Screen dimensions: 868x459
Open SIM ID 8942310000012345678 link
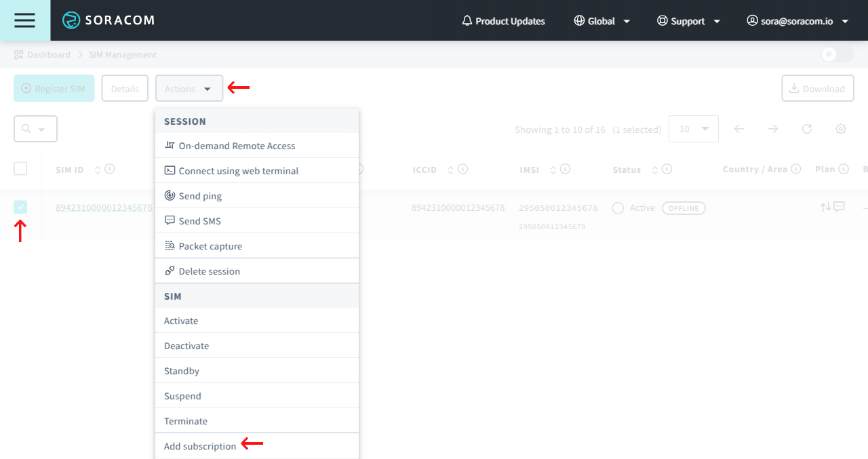(x=104, y=207)
